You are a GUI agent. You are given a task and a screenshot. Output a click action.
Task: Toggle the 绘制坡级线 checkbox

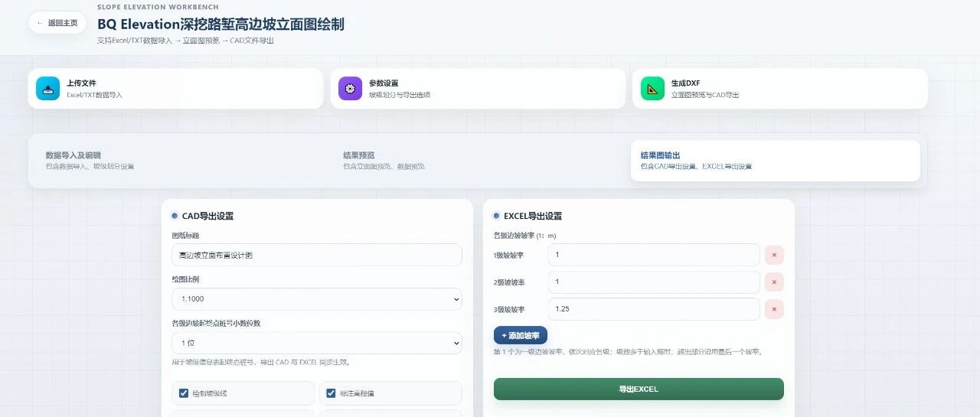click(x=184, y=393)
